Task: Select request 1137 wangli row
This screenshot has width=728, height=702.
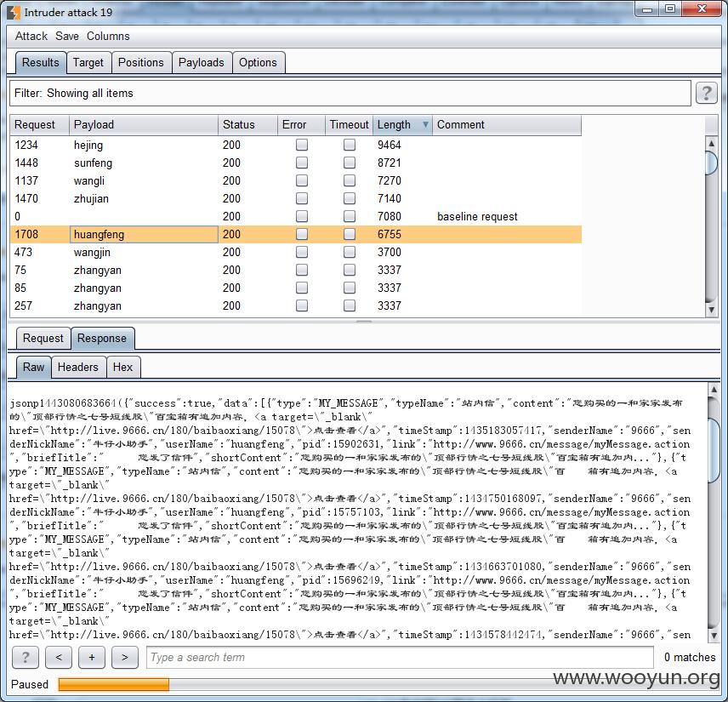Action: (295, 180)
